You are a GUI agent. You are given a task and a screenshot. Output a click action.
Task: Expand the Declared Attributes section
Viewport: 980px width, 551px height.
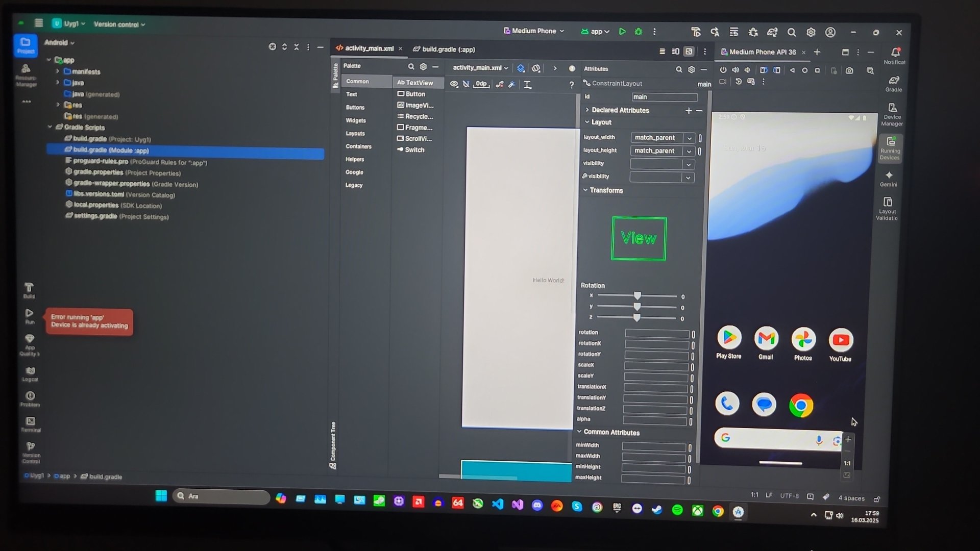coord(587,110)
